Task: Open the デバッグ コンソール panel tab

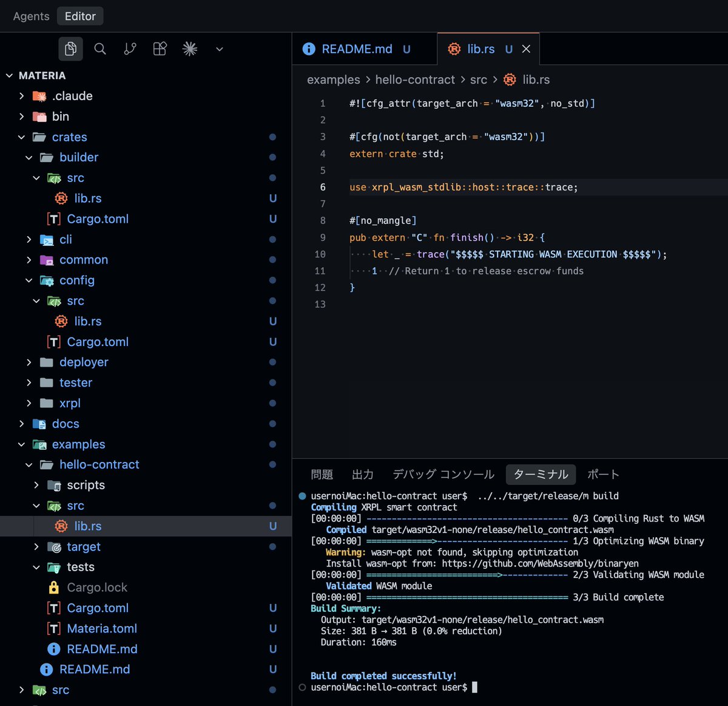Action: point(443,474)
